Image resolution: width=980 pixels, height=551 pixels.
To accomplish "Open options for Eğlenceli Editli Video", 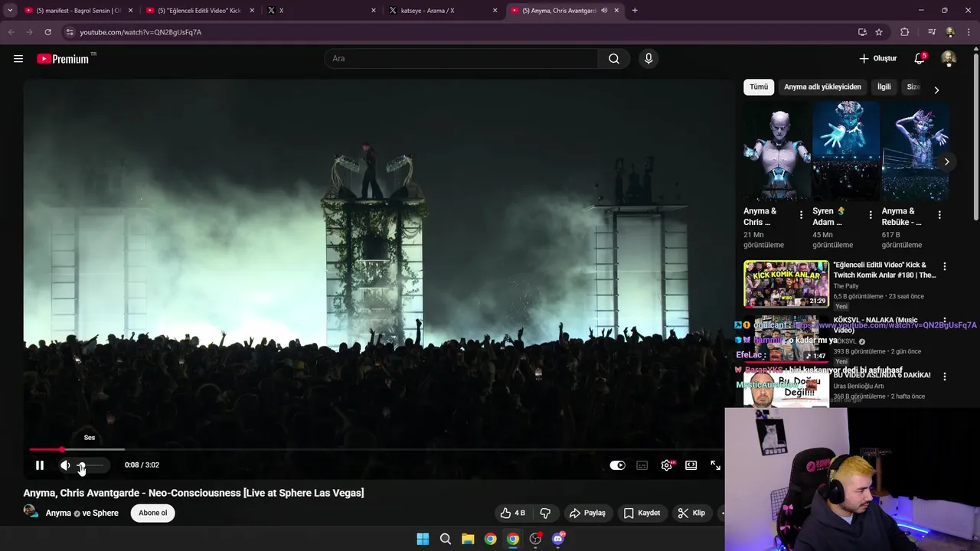I will tap(944, 266).
